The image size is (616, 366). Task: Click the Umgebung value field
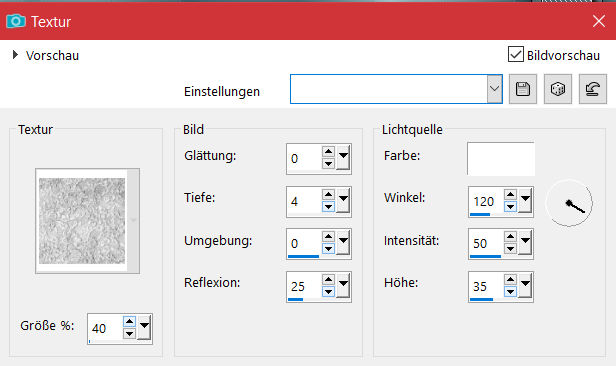click(304, 243)
